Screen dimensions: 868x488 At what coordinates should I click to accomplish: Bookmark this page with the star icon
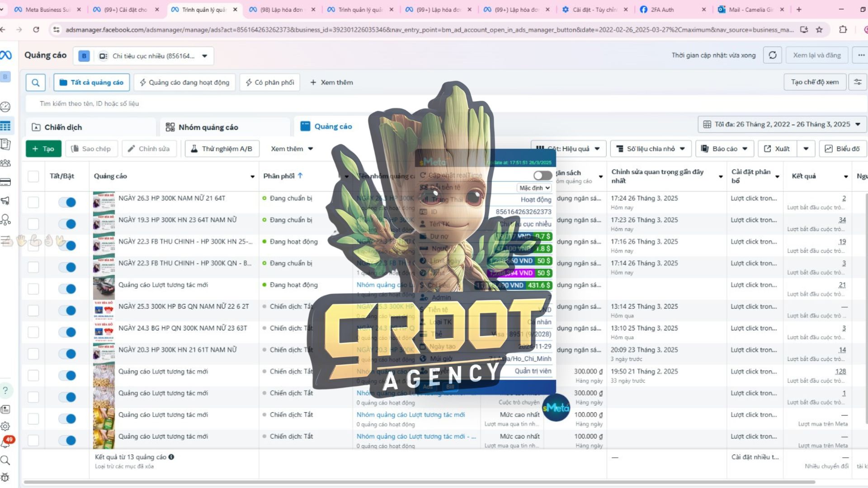819,30
